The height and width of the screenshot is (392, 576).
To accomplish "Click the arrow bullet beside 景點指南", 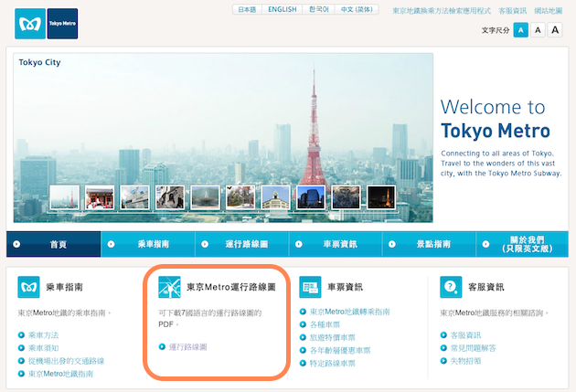I will [x=392, y=244].
